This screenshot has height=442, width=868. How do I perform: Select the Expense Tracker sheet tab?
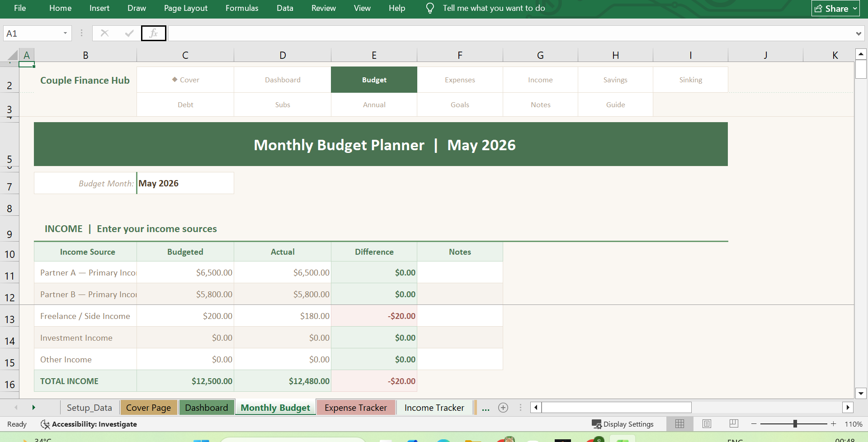pos(356,408)
